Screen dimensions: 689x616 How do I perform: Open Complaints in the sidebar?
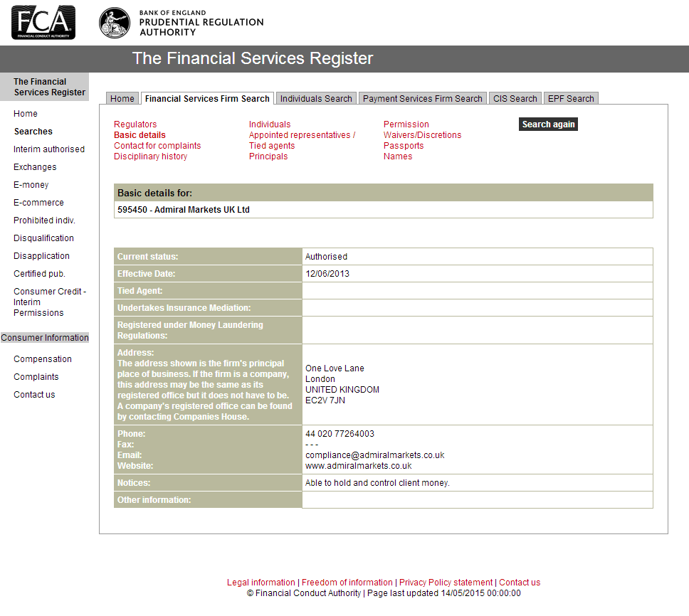[x=36, y=377]
